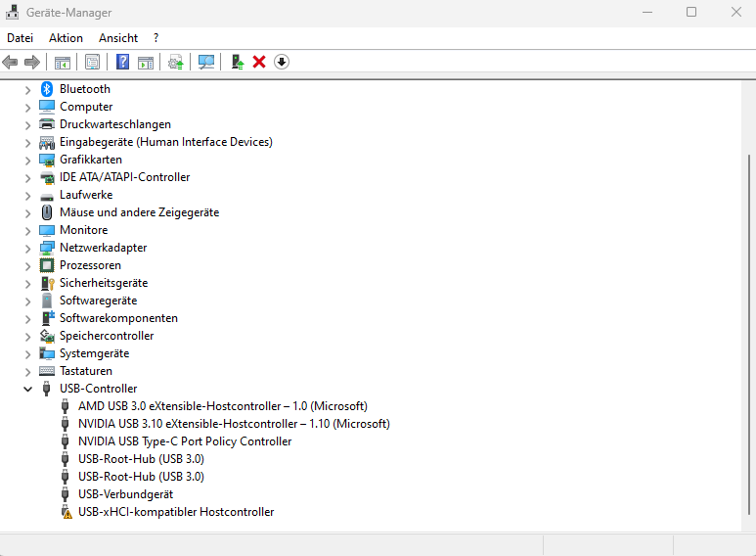
Task: Click the Tastaturen keyboard icon
Action: (x=47, y=371)
